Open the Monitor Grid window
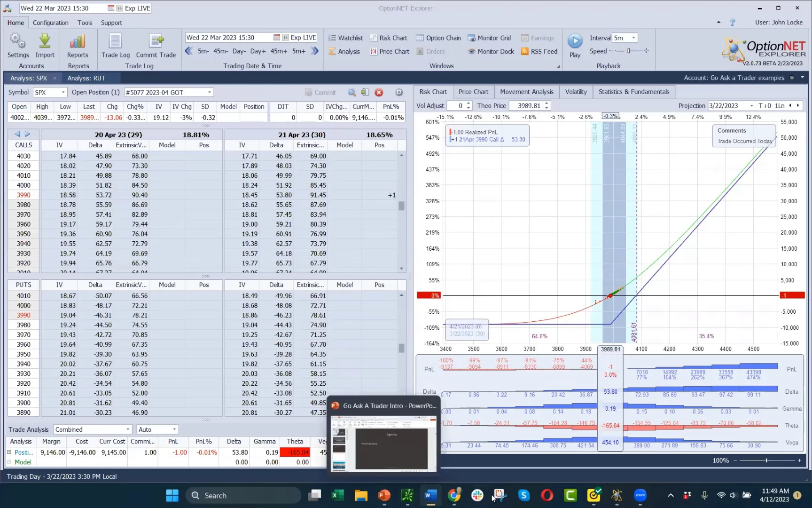 (x=489, y=38)
